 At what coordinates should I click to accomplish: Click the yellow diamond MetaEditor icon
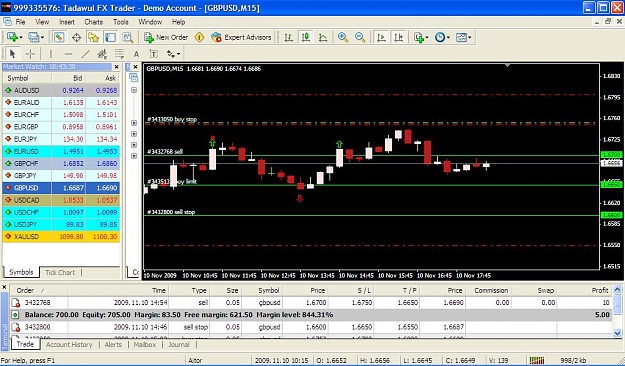pos(199,37)
